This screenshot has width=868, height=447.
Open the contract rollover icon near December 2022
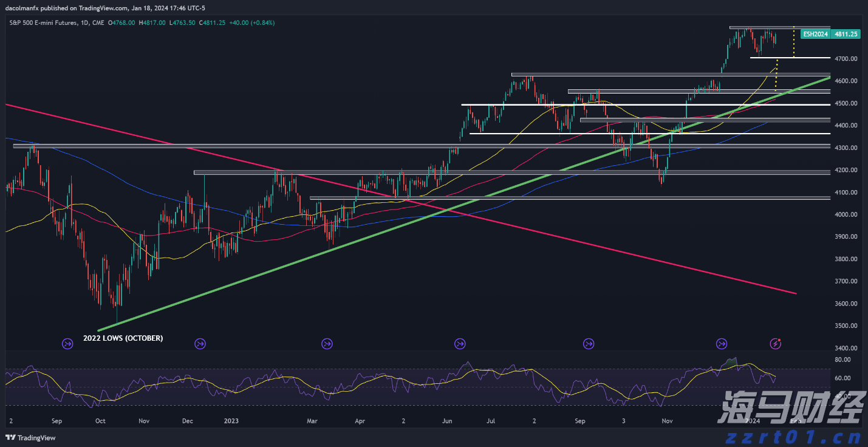click(x=200, y=344)
